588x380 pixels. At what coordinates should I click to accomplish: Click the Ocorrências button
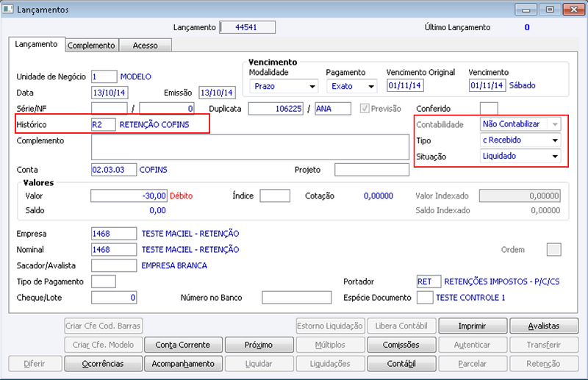[x=103, y=364]
